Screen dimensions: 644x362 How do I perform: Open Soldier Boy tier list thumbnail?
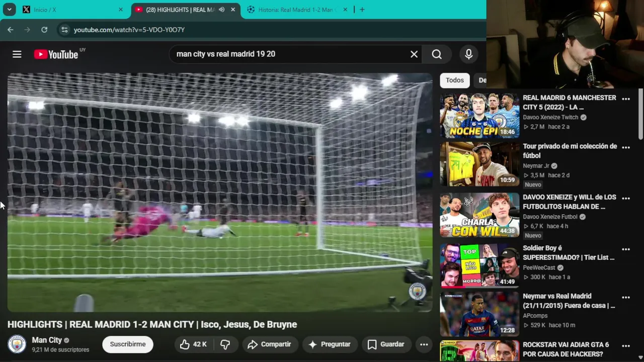pyautogui.click(x=479, y=265)
